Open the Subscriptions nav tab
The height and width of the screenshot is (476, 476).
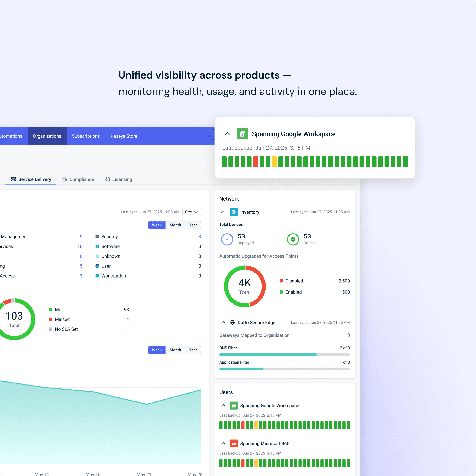tap(86, 136)
